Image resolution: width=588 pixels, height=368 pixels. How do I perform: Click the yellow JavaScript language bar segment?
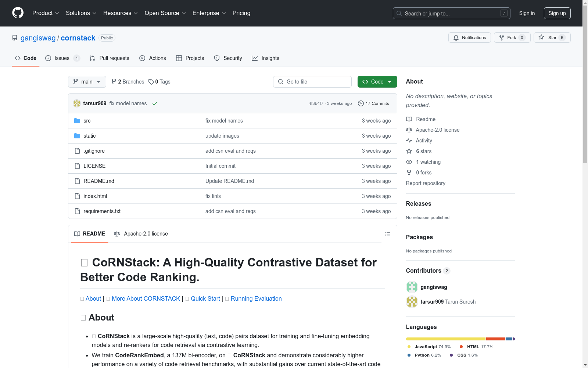click(445, 339)
